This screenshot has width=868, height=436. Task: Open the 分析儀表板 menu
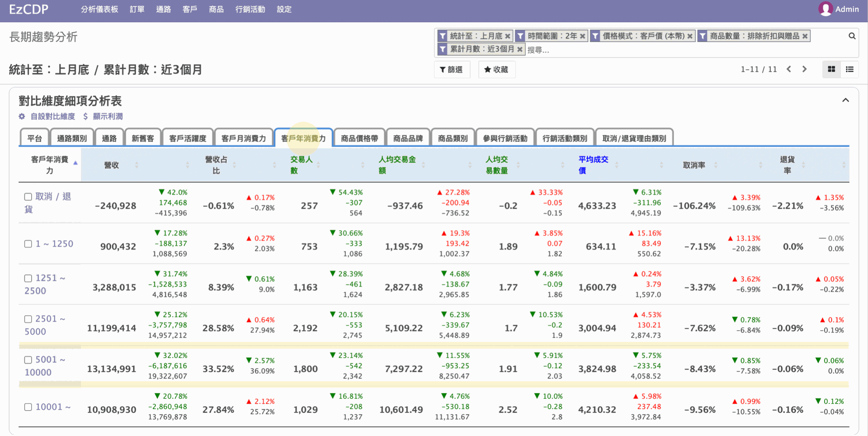pyautogui.click(x=99, y=9)
